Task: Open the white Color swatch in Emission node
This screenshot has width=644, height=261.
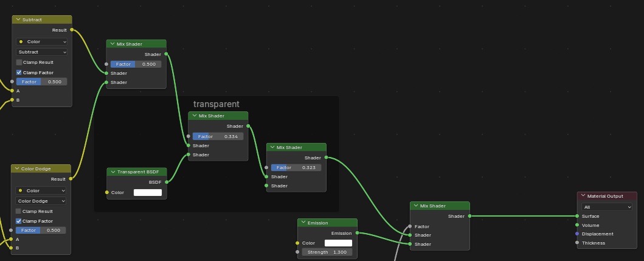Action: click(339, 243)
